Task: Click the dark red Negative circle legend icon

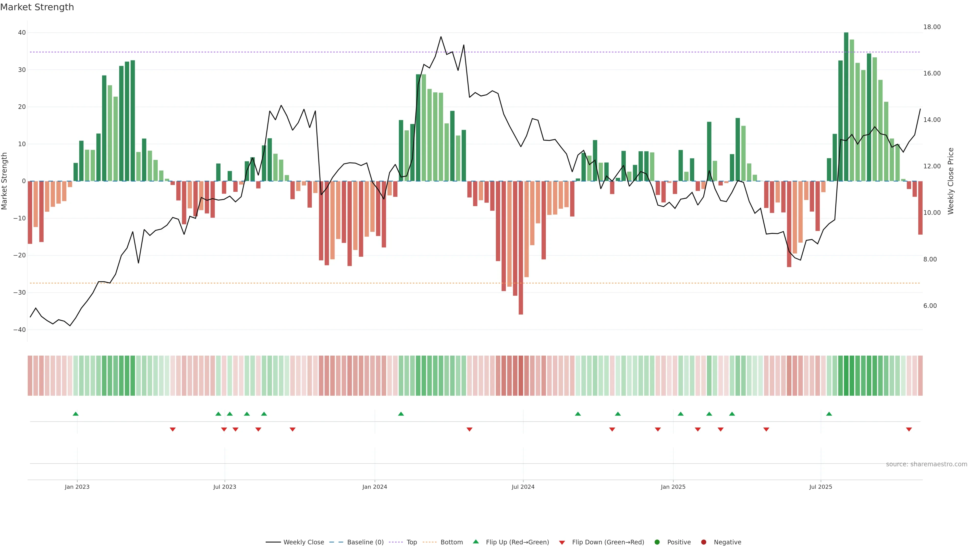Action: [703, 542]
